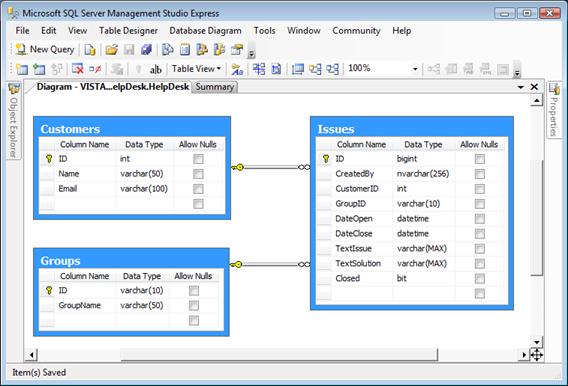The image size is (568, 386).
Task: Click Remove From Diagram icon
Action: (x=95, y=69)
